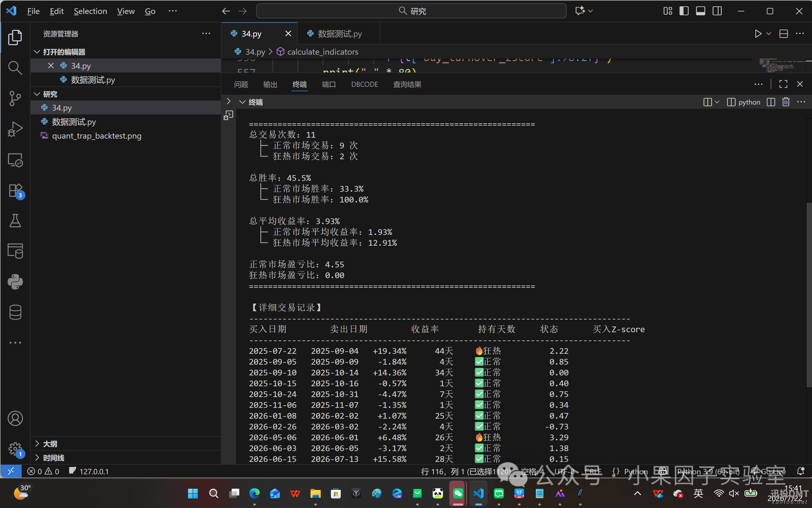Open the Edit menu

click(x=57, y=11)
